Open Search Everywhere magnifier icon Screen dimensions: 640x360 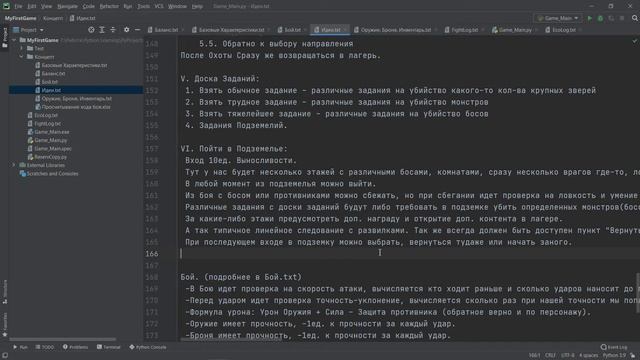tap(635, 18)
